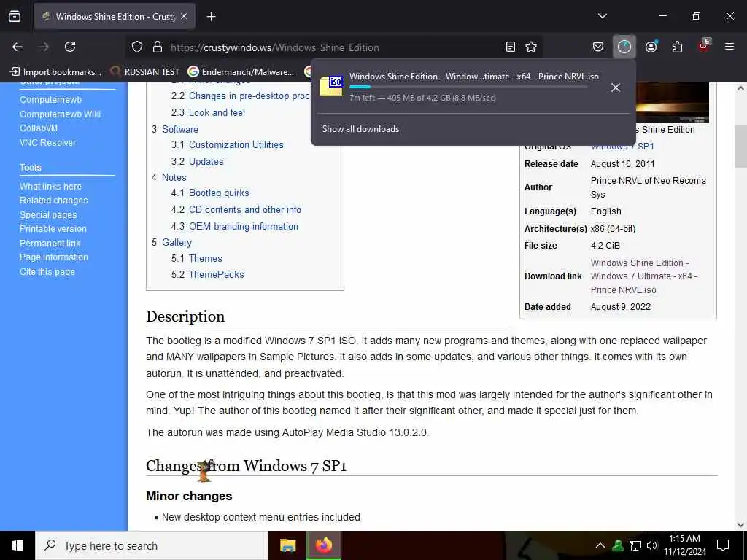Open File Explorer from taskbar
This screenshot has height=560, width=747.
click(287, 545)
